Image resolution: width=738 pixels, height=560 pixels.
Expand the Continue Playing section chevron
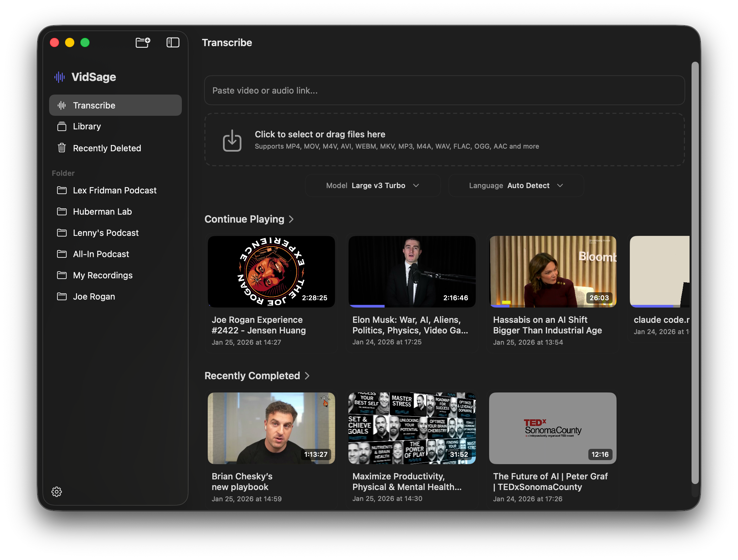291,219
